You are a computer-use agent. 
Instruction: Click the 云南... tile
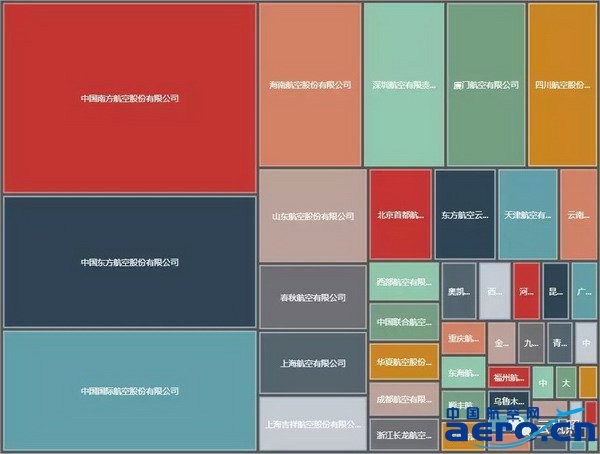[579, 215]
